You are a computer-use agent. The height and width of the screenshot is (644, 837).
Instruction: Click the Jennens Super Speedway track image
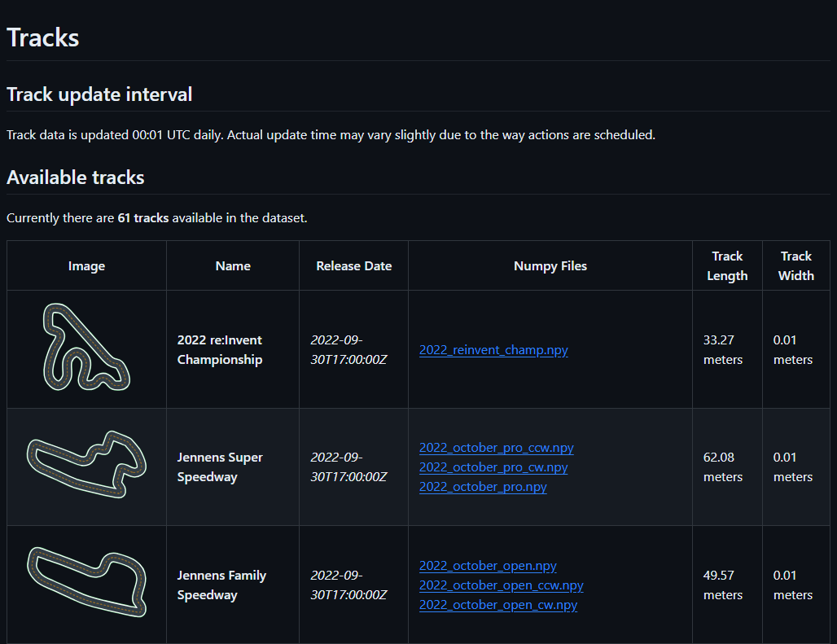point(86,465)
